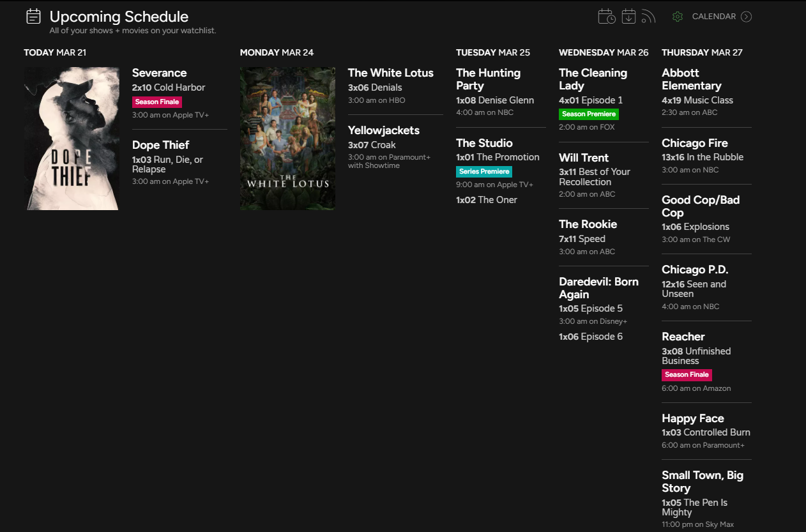Select episode 12x16 Seen and Unseen
The width and height of the screenshot is (806, 532).
pyautogui.click(x=694, y=289)
